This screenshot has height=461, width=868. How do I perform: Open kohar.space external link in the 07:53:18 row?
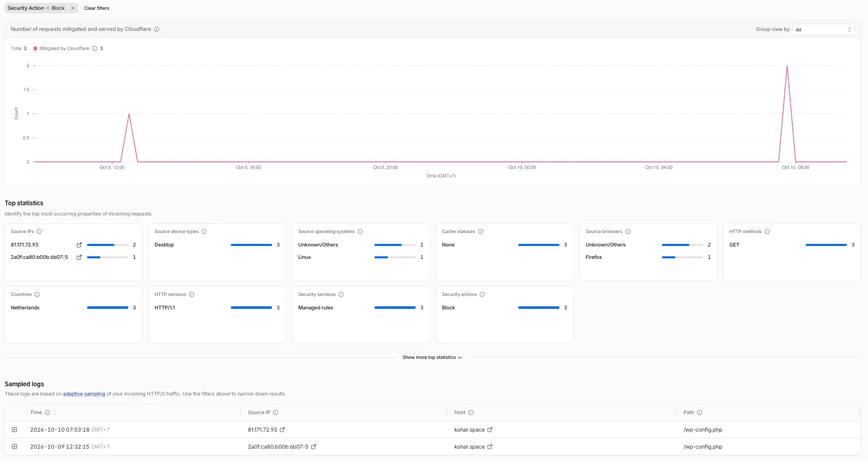[490, 430]
